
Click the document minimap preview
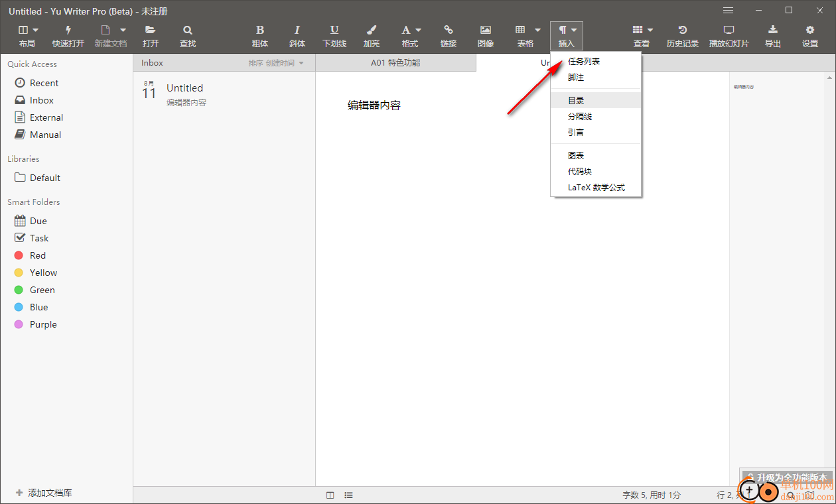click(743, 87)
